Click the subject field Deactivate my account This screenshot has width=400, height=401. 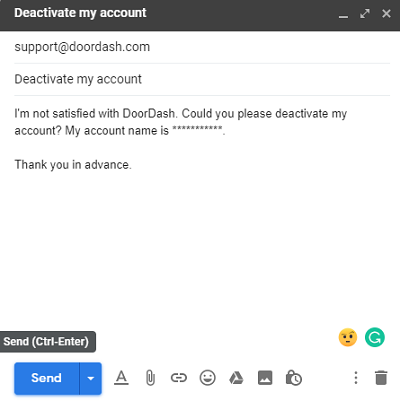click(202, 79)
